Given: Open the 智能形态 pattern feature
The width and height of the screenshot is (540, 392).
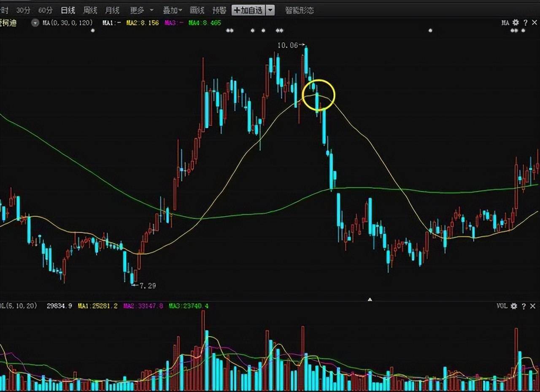Looking at the screenshot, I should pyautogui.click(x=300, y=10).
